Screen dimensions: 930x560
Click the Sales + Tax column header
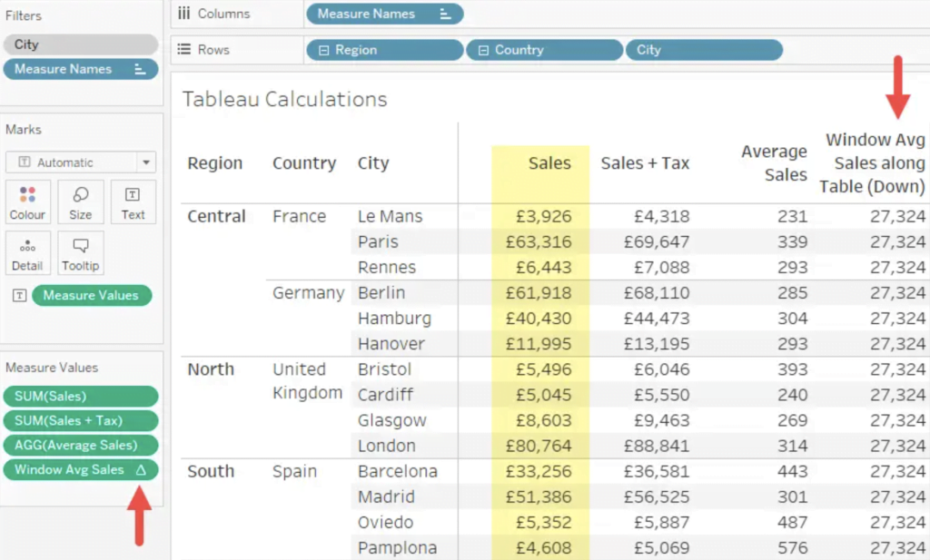point(645,163)
